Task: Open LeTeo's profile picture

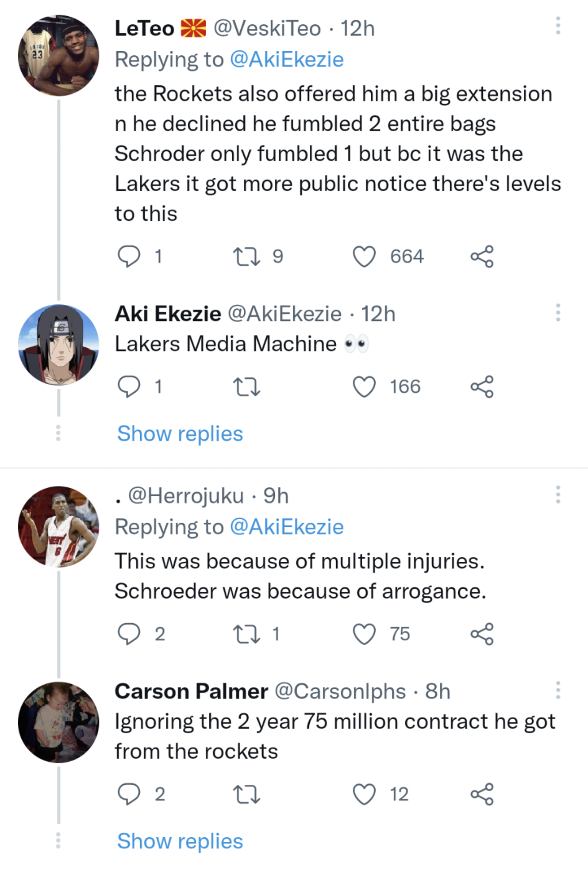Action: tap(58, 55)
